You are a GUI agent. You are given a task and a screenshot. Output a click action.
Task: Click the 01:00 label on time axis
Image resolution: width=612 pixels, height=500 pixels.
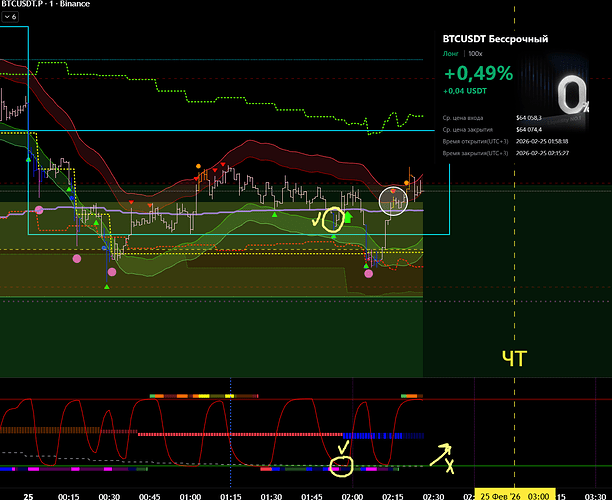[190, 494]
